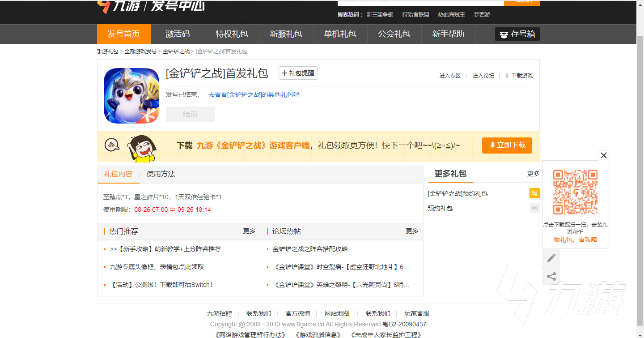Click footer link 网站地图
The height and width of the screenshot is (338, 644).
click(x=337, y=313)
